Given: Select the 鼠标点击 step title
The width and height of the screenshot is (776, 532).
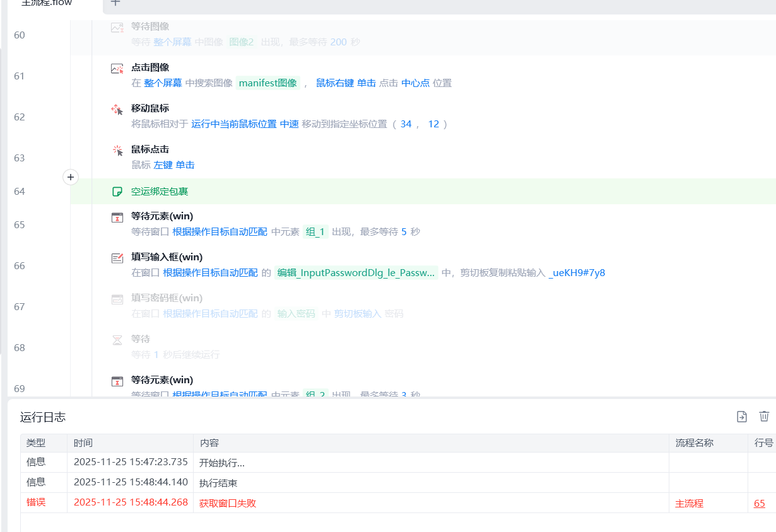Looking at the screenshot, I should tap(150, 149).
